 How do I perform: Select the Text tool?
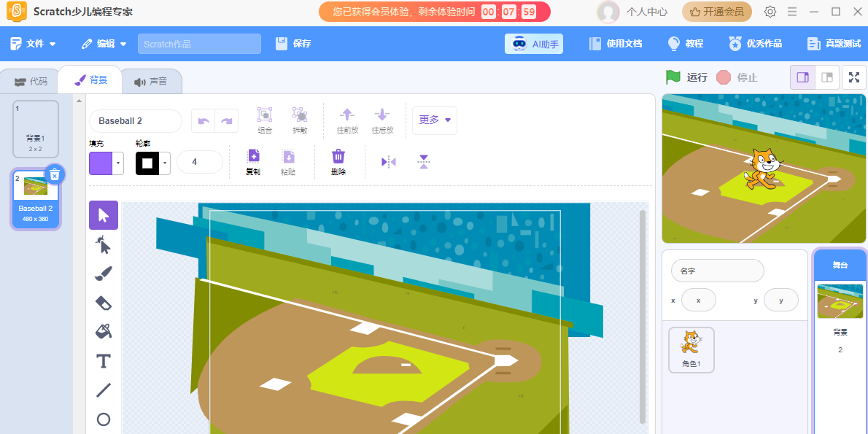(103, 360)
